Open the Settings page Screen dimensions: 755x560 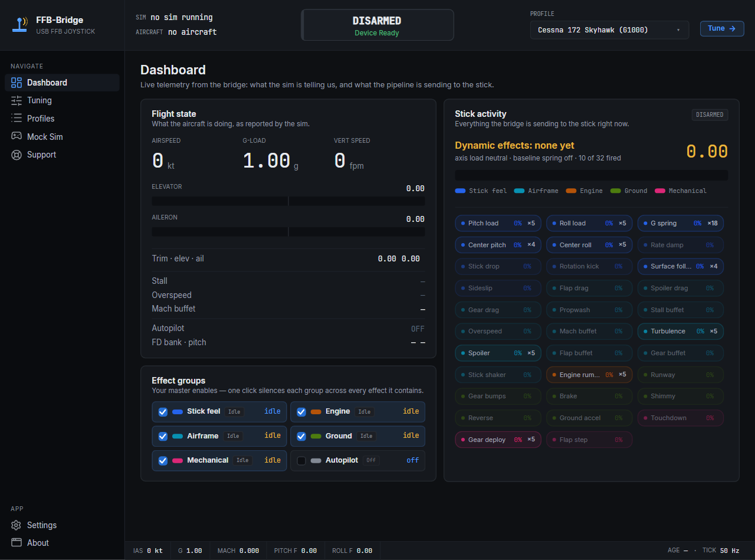(62, 525)
